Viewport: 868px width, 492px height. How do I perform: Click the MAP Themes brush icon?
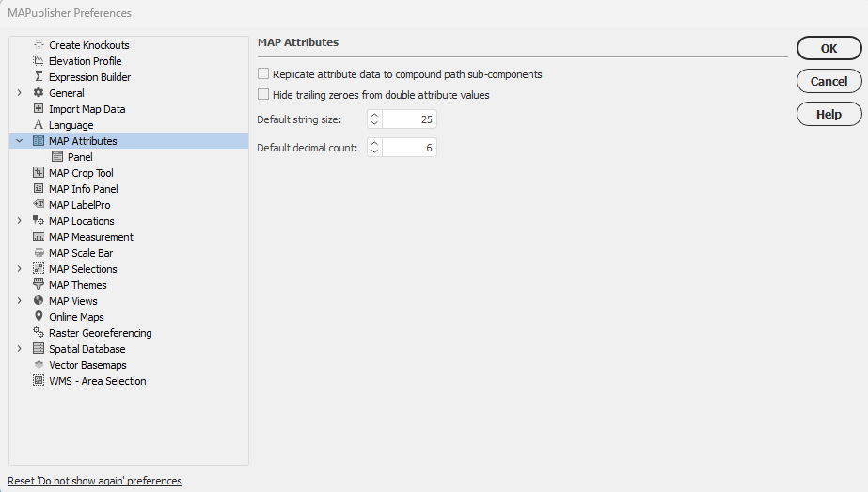(39, 284)
